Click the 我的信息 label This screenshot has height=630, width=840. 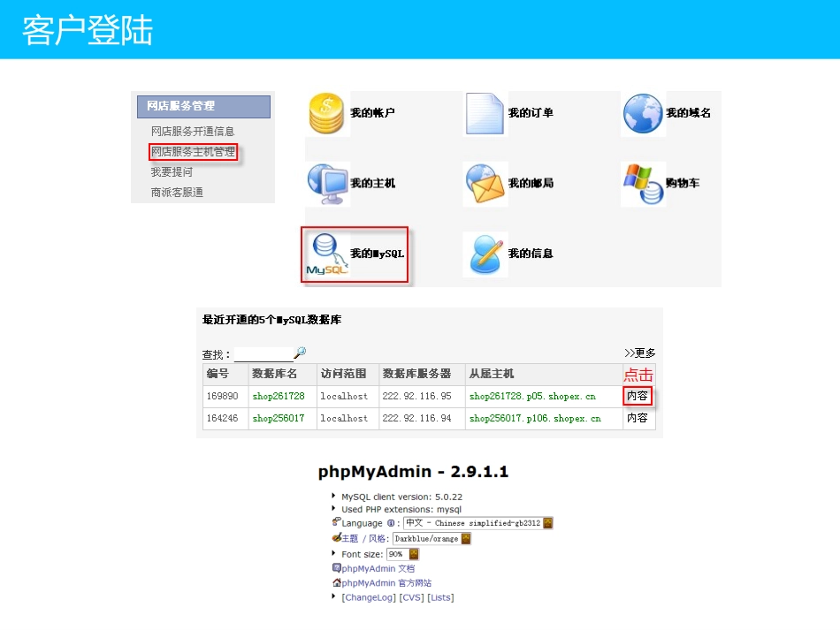pyautogui.click(x=531, y=254)
